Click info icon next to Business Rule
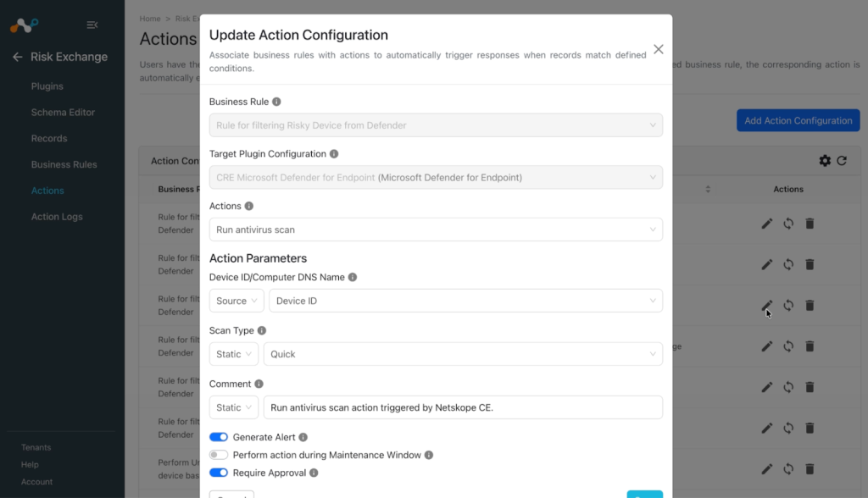 [x=276, y=102]
